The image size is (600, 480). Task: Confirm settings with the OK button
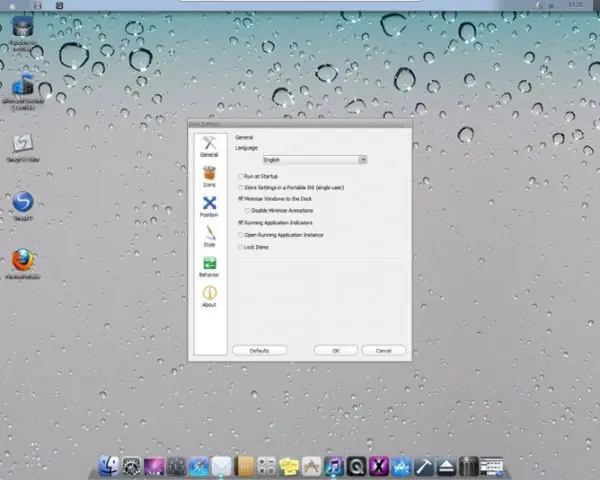pos(335,351)
